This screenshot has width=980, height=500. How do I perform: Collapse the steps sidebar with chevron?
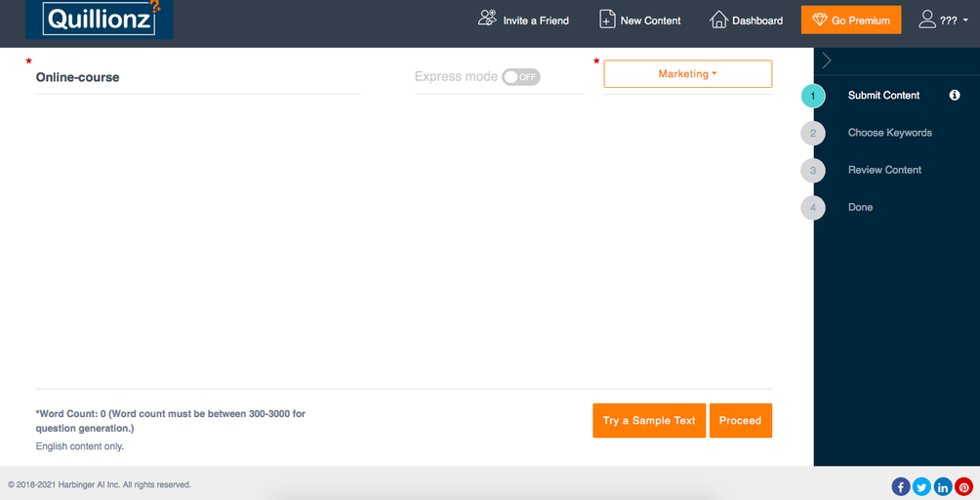tap(827, 61)
